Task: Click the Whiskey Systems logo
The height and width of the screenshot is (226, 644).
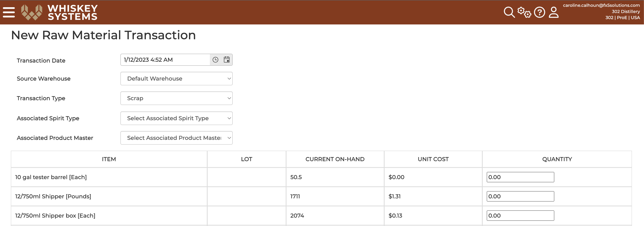Action: click(x=59, y=12)
